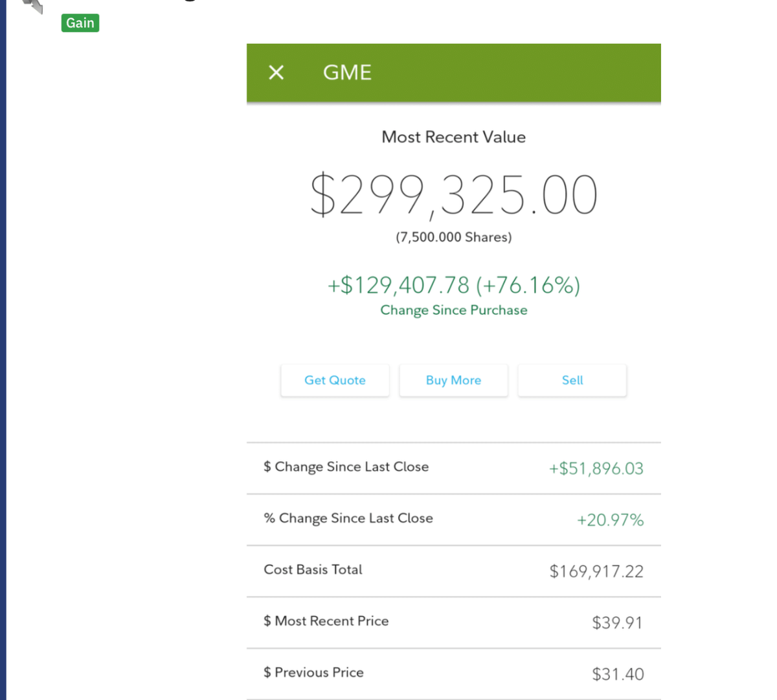Tap the Sell button
This screenshot has height=700, width=777.
[x=572, y=380]
